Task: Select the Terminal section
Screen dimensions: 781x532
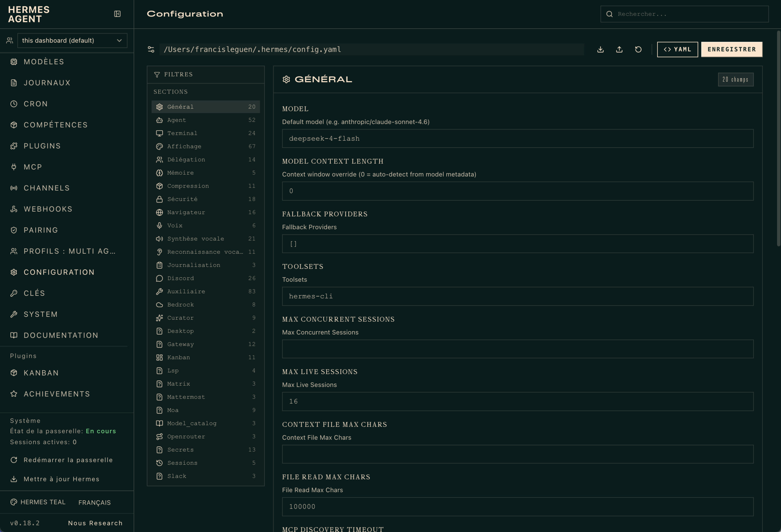Action: tap(206, 133)
